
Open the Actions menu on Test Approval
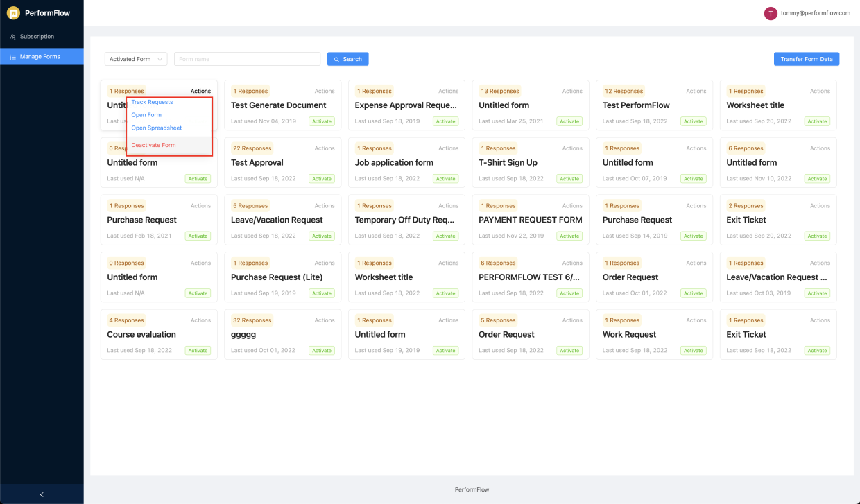click(x=324, y=148)
